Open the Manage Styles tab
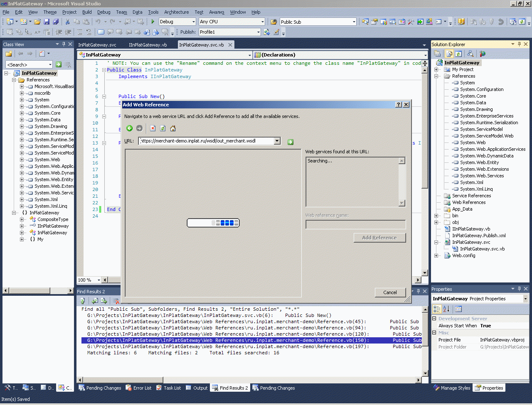 coord(451,388)
